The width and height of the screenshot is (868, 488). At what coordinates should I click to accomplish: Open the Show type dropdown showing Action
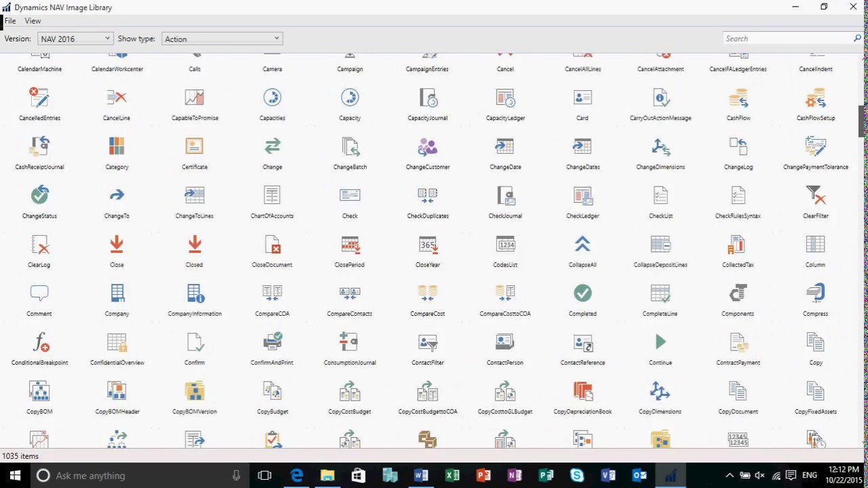pyautogui.click(x=222, y=39)
